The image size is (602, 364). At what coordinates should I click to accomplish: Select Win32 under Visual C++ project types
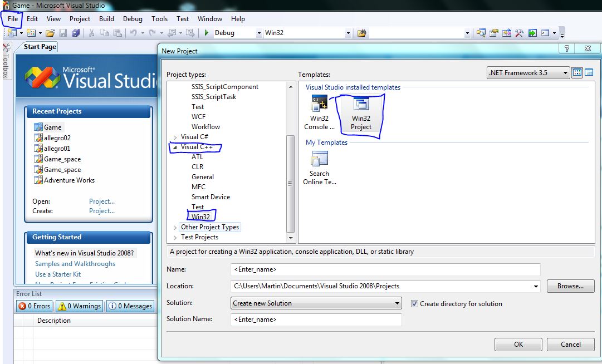(202, 217)
